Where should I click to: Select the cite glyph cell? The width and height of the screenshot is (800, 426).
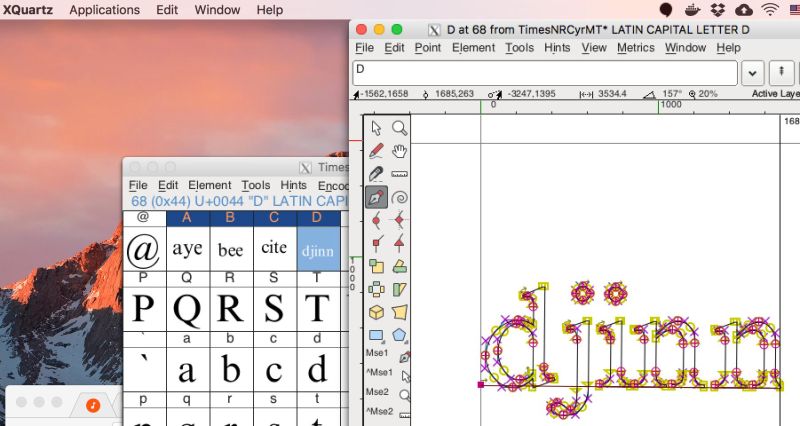coord(274,249)
